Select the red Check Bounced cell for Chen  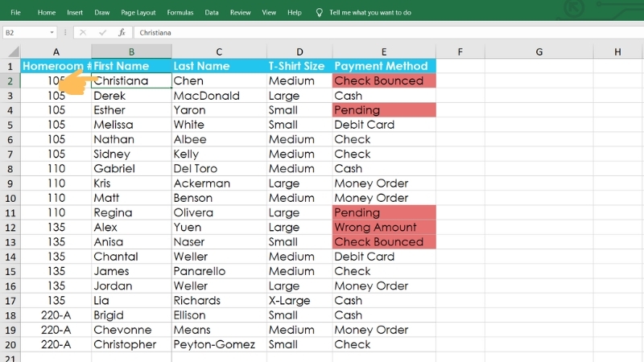(x=384, y=80)
